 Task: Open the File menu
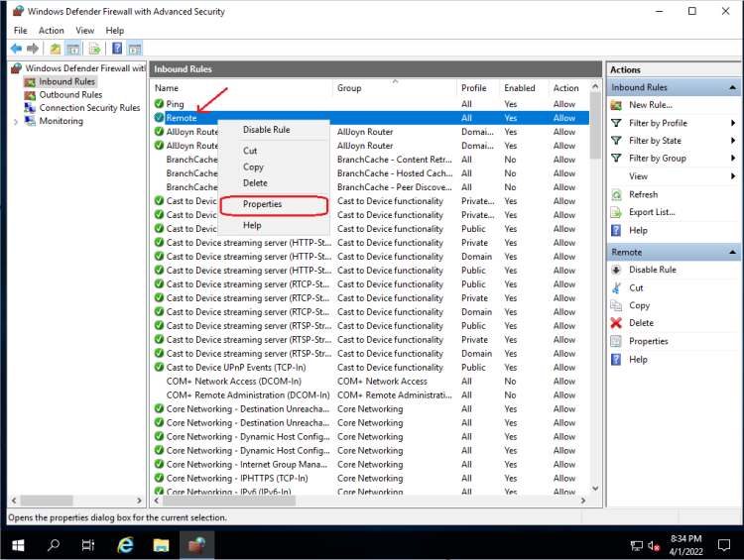(21, 31)
